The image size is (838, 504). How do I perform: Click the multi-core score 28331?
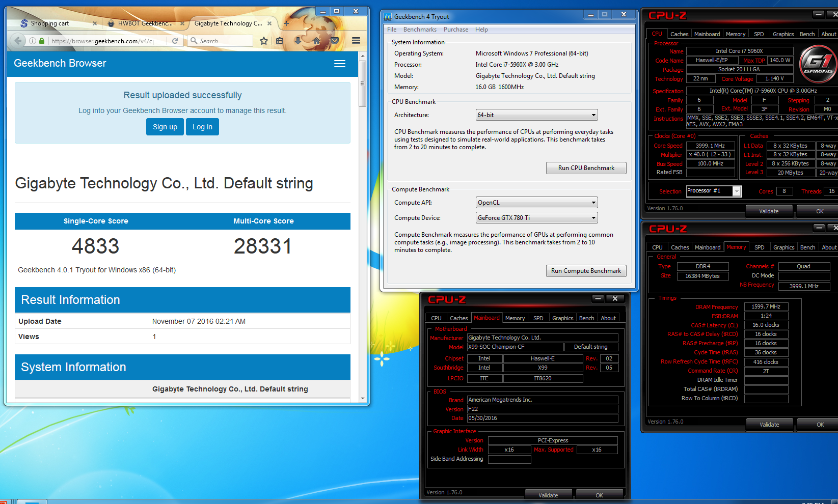[263, 246]
